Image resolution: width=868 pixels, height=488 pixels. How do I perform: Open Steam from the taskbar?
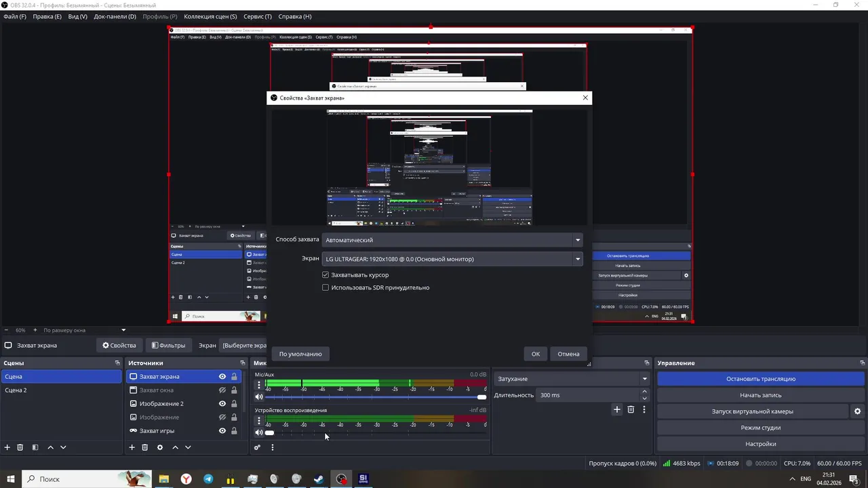pos(319,479)
